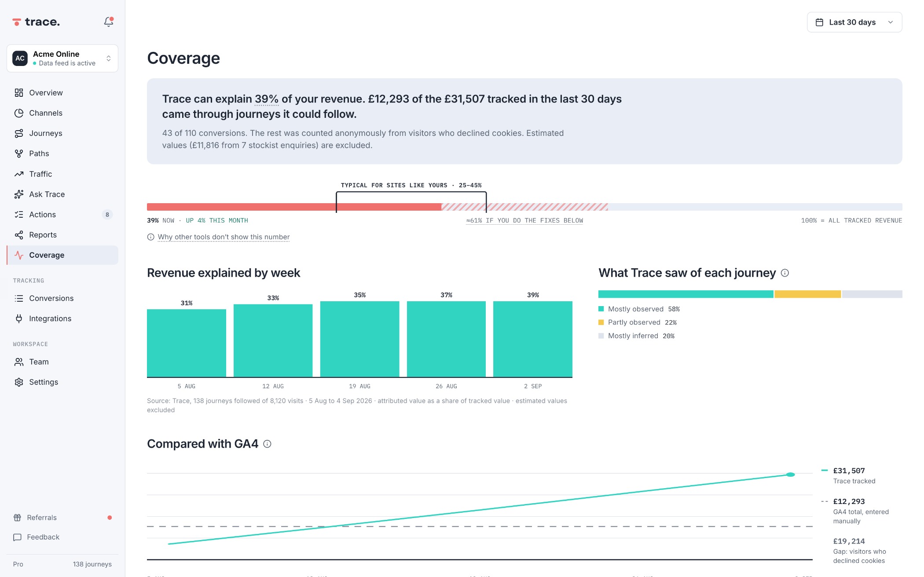924x577 pixels.
Task: Open the Last 30 days date dropdown
Action: tap(854, 22)
